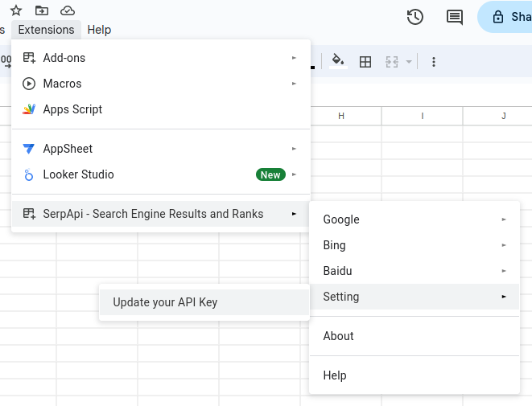532x406 pixels.
Task: Check the cloud save status icon
Action: tap(68, 10)
